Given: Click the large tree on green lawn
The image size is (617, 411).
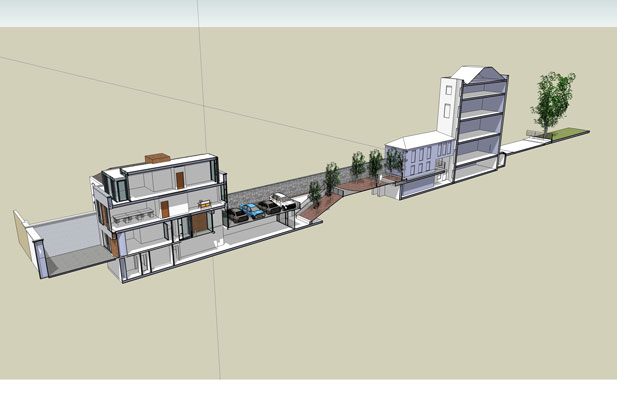Looking at the screenshot, I should click(553, 100).
